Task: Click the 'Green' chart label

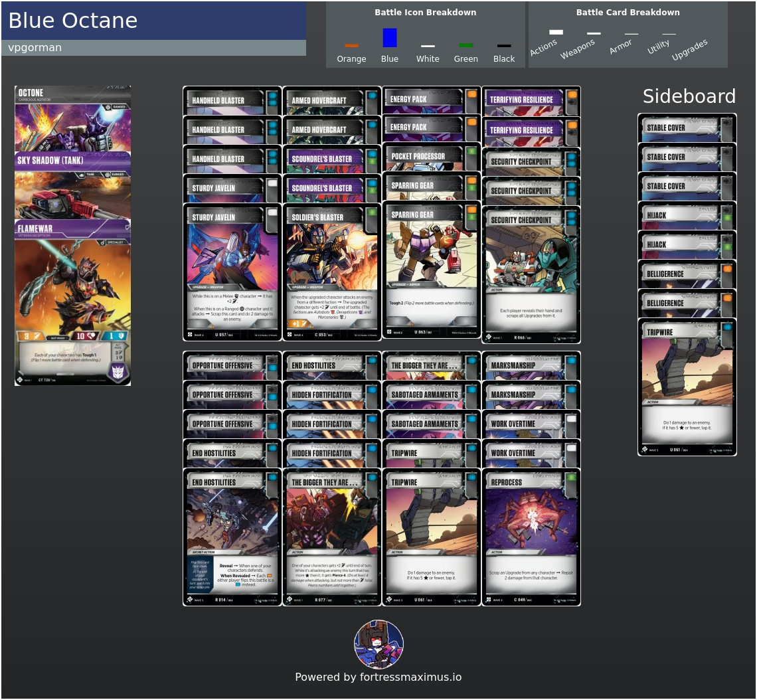Action: pos(466,59)
